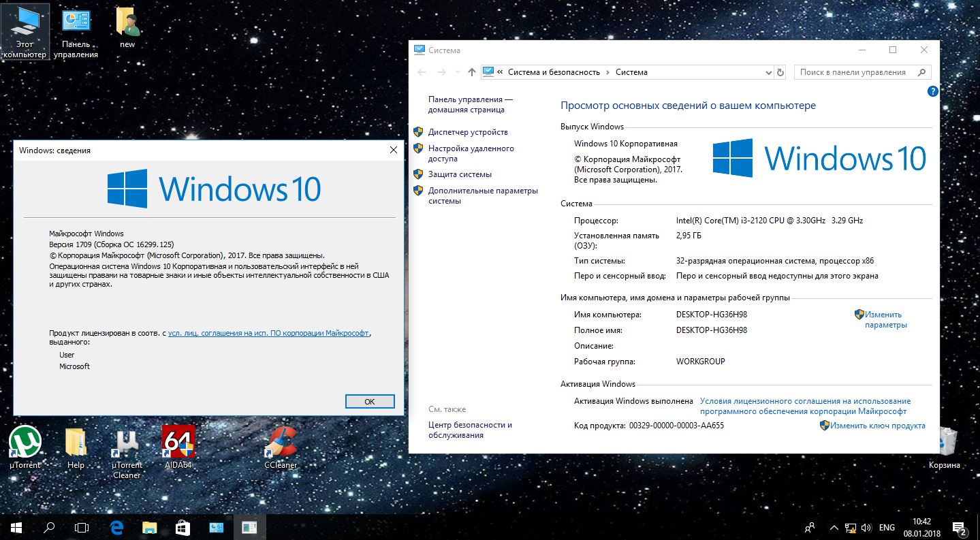Select the AIDA64 desktop shortcut

point(178,447)
